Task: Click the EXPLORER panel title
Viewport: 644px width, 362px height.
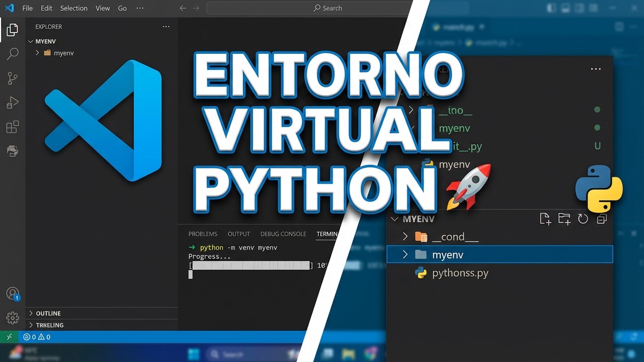Action: pos(49,27)
